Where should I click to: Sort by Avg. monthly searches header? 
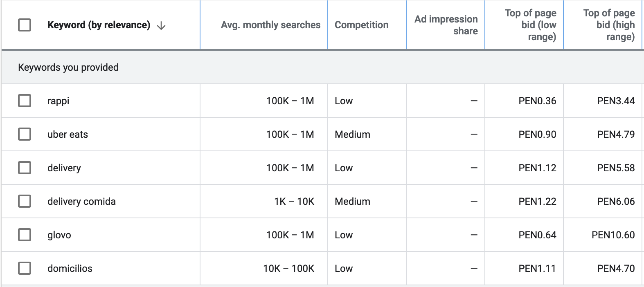pos(270,25)
